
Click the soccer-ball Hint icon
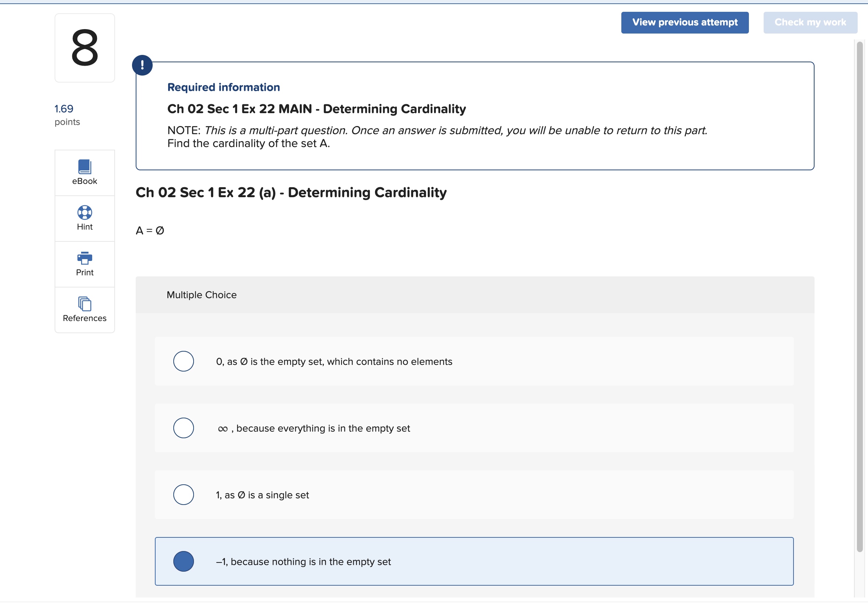click(x=84, y=212)
